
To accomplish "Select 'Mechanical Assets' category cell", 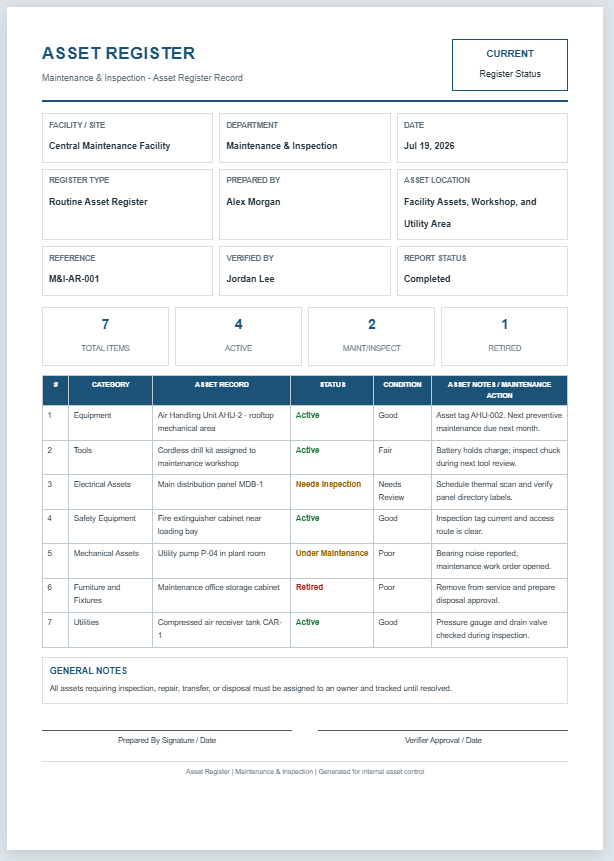I will click(x=110, y=561).
